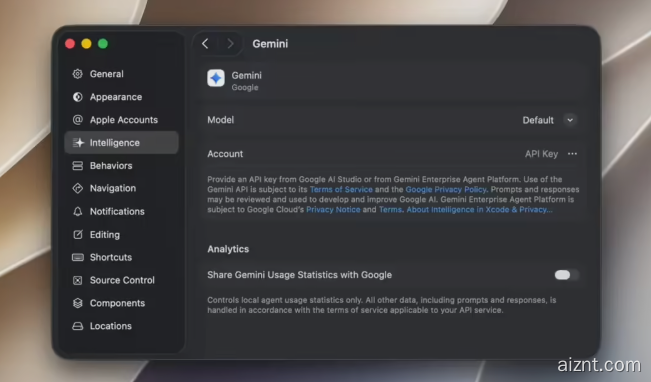Click the yellow minimize window button
The image size is (651, 382).
(x=86, y=44)
